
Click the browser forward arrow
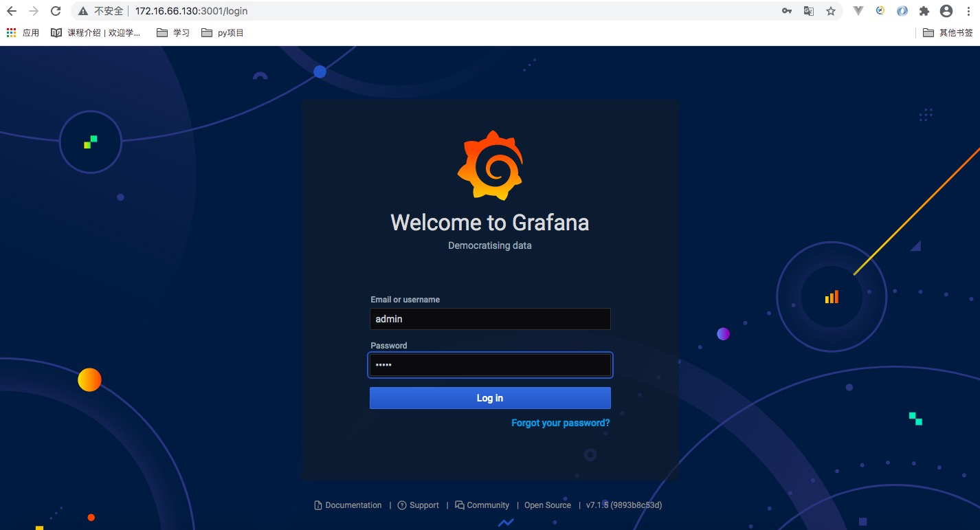coord(34,11)
